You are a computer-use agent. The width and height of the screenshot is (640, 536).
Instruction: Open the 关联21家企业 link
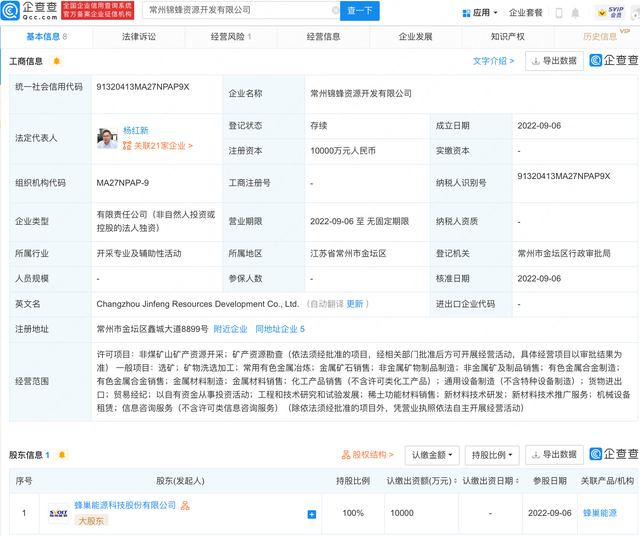(x=158, y=146)
